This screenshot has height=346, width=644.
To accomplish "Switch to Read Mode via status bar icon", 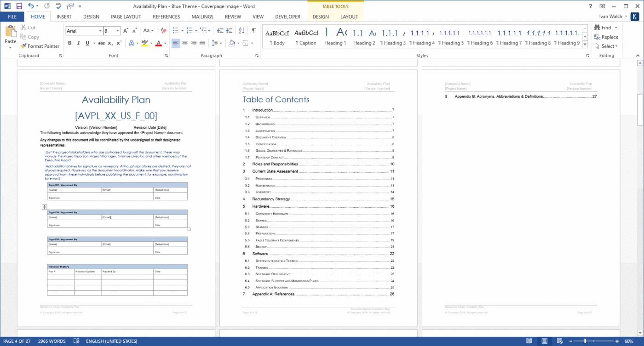I will point(529,341).
